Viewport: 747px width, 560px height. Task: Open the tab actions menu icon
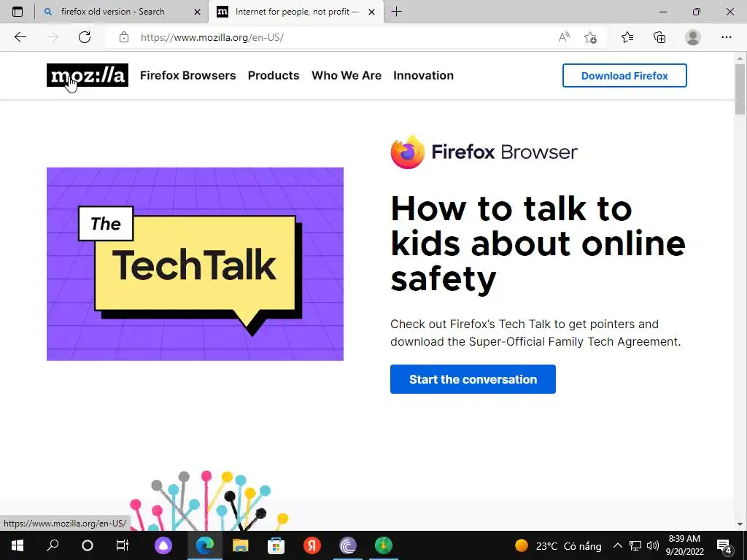click(18, 12)
